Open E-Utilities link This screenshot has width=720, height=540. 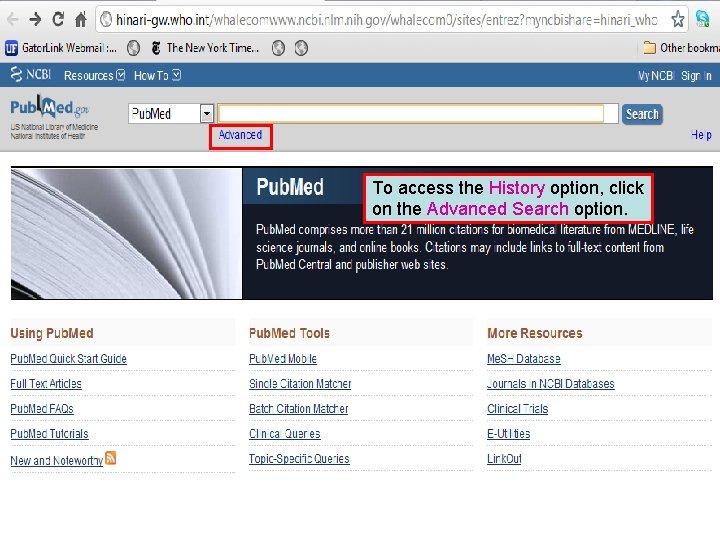(509, 433)
